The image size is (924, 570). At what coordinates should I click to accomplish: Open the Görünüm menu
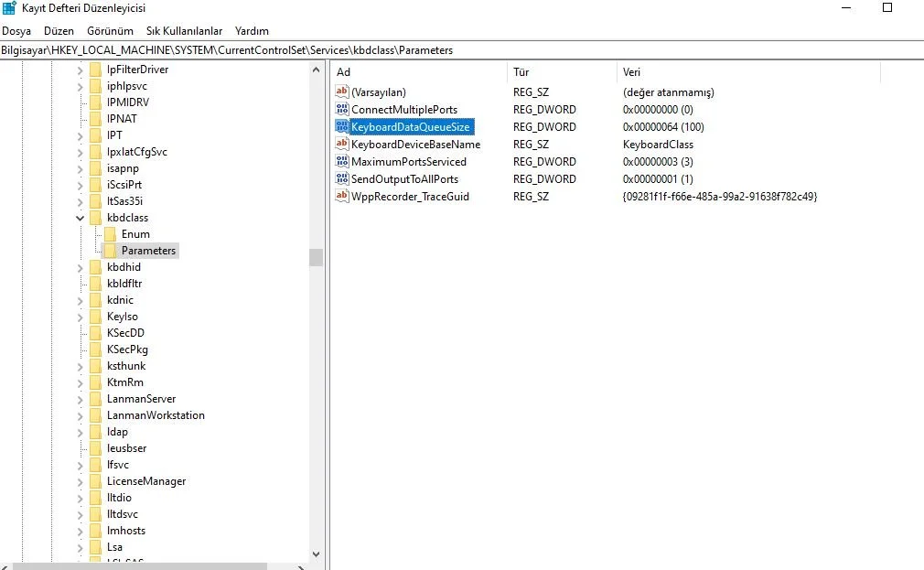tap(110, 31)
